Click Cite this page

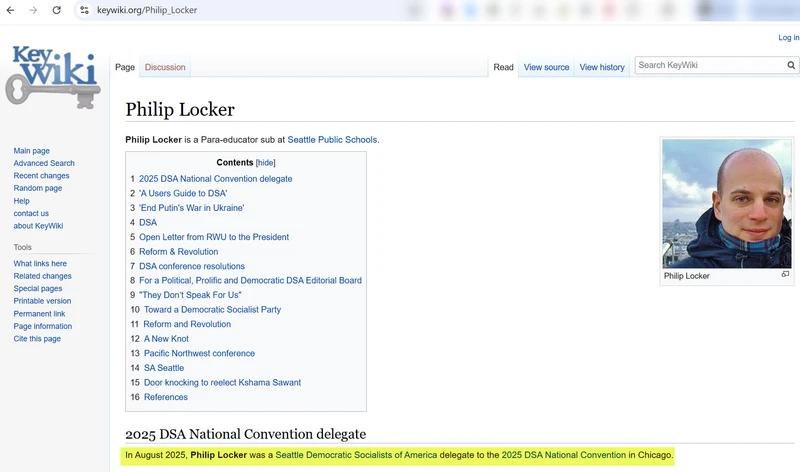(x=37, y=338)
